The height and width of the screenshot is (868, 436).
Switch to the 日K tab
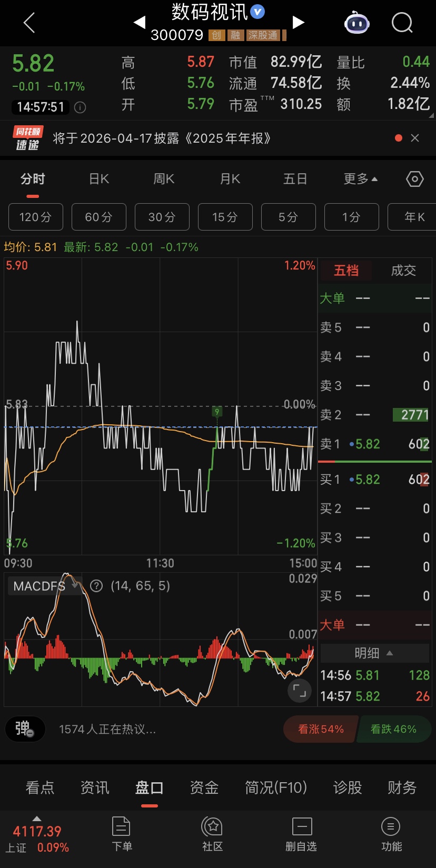pos(99,179)
